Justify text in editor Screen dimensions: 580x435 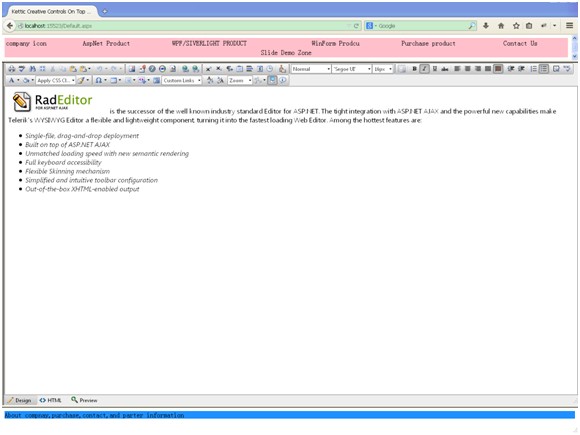(488, 69)
